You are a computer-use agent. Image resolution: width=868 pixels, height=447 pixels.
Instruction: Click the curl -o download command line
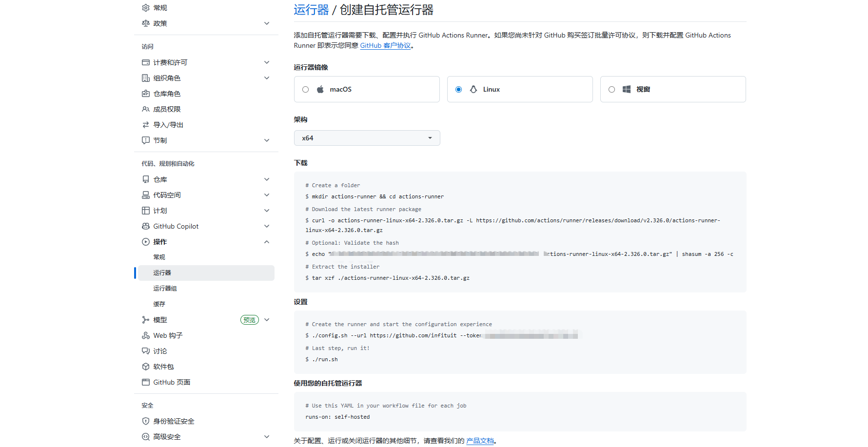coord(513,225)
